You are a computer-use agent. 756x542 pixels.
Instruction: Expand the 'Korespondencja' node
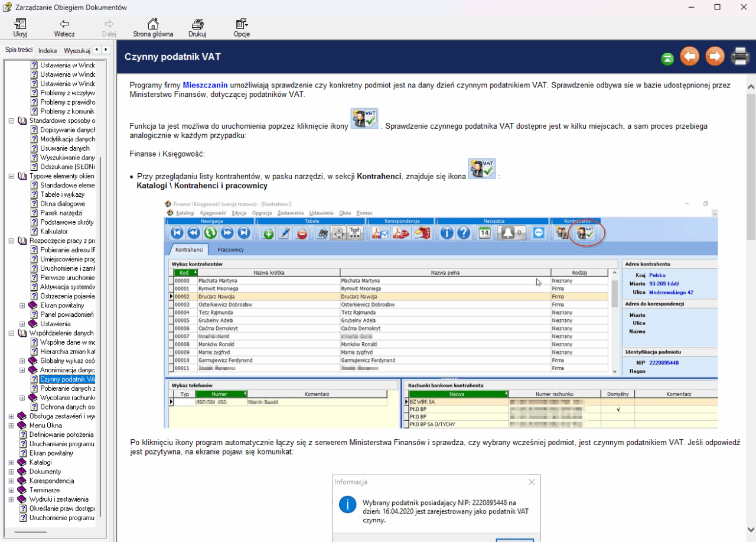[11, 481]
